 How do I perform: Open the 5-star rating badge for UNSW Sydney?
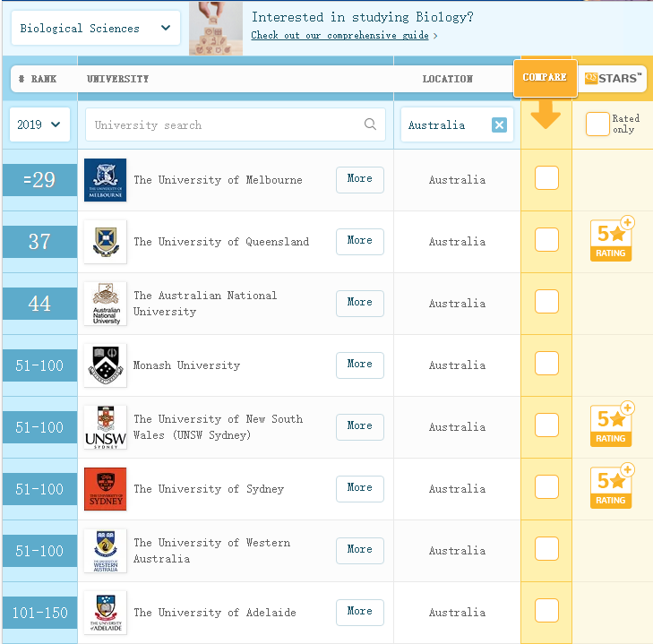(612, 425)
